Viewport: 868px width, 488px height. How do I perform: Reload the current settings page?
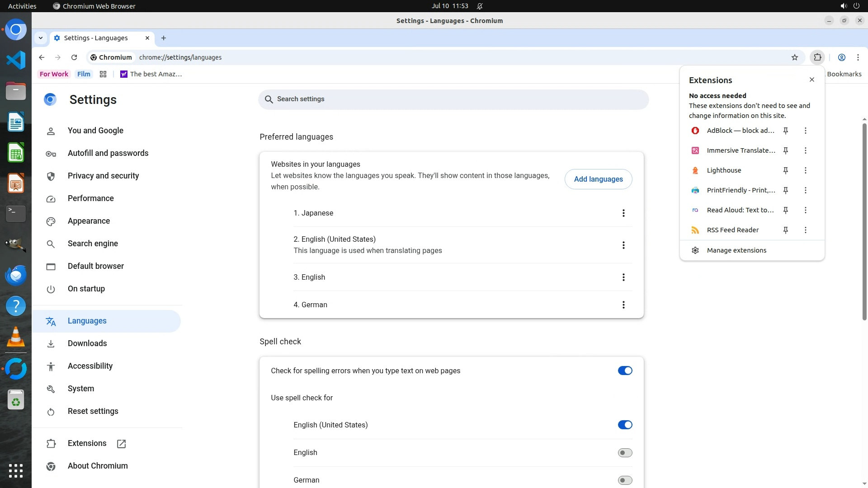click(x=74, y=57)
